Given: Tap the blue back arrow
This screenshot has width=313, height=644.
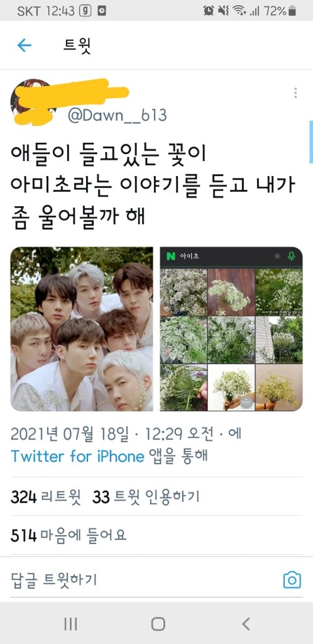Looking at the screenshot, I should click(24, 45).
